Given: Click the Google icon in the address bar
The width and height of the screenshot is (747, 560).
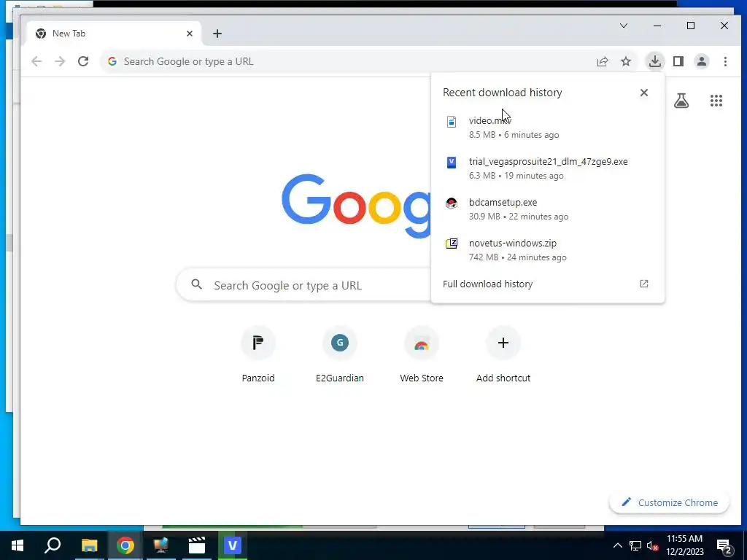Looking at the screenshot, I should 112,61.
